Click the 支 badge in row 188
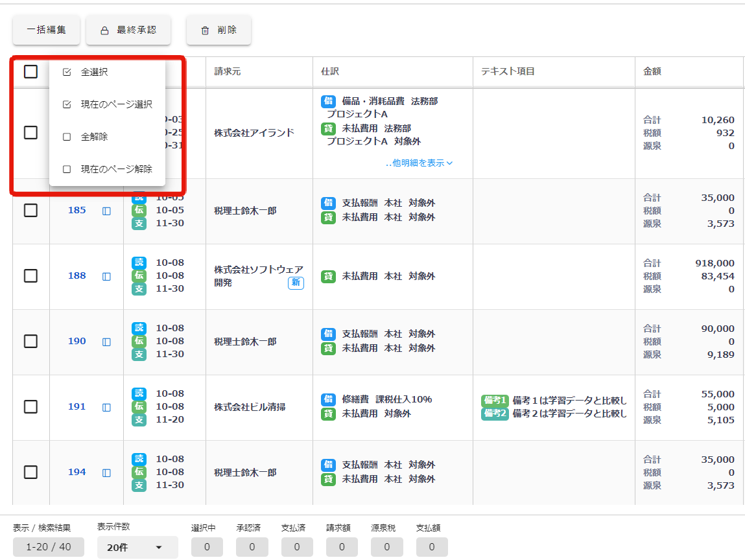745x560 pixels. coord(139,289)
